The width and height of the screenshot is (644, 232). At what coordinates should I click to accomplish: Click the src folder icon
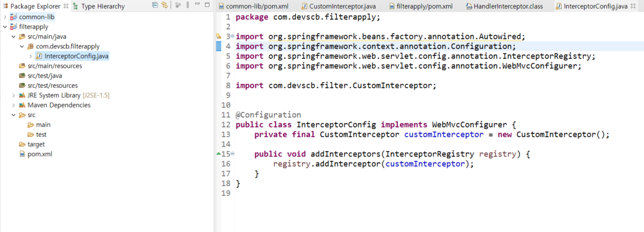22,115
